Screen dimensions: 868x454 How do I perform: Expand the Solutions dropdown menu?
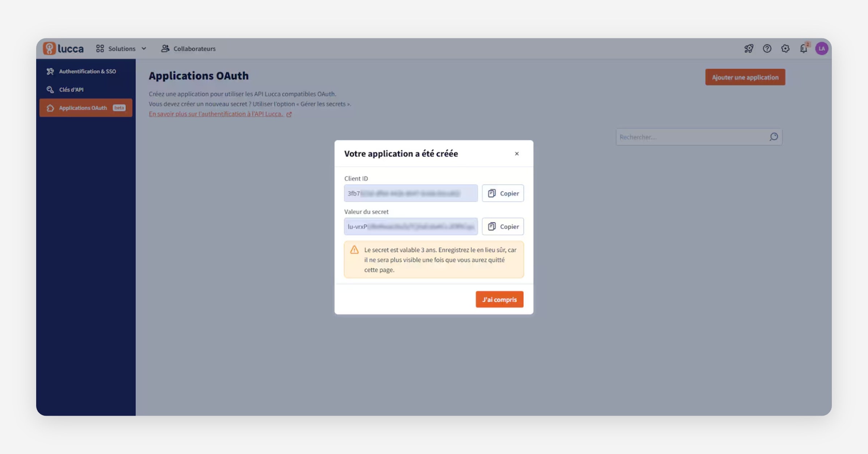[121, 49]
